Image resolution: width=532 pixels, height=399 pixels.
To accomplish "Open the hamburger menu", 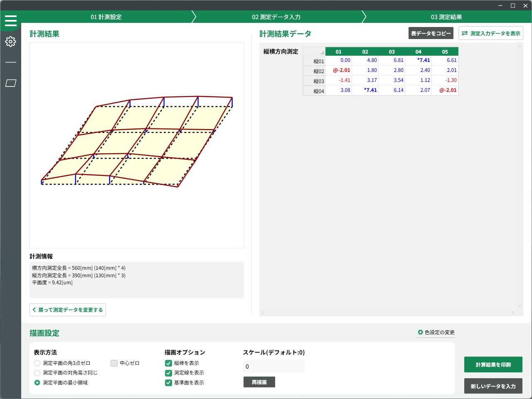I will tap(11, 20).
